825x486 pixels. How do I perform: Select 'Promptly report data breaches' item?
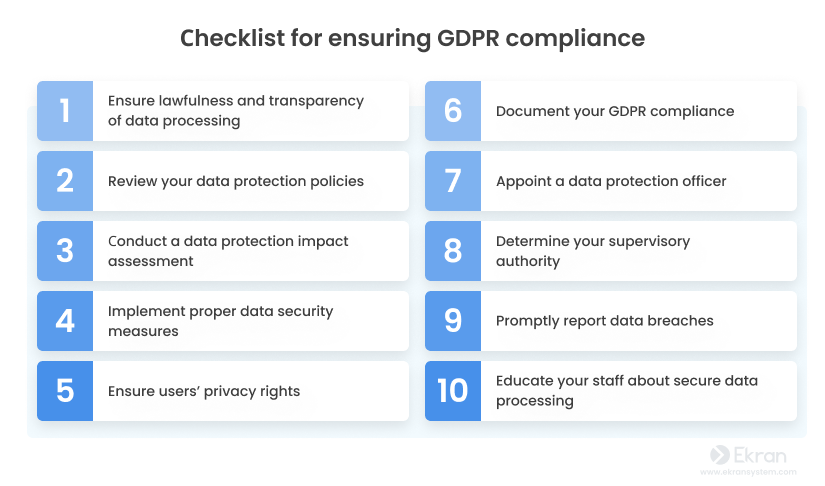click(x=611, y=321)
